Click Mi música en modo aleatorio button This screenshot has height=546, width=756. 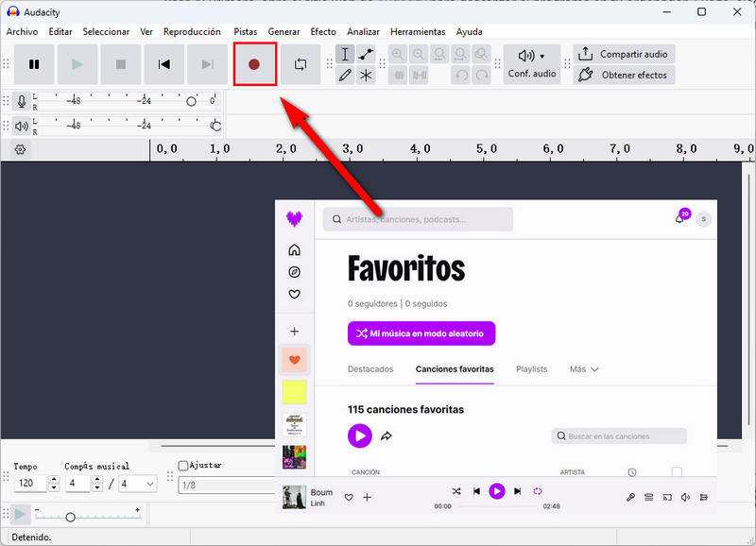coord(421,333)
